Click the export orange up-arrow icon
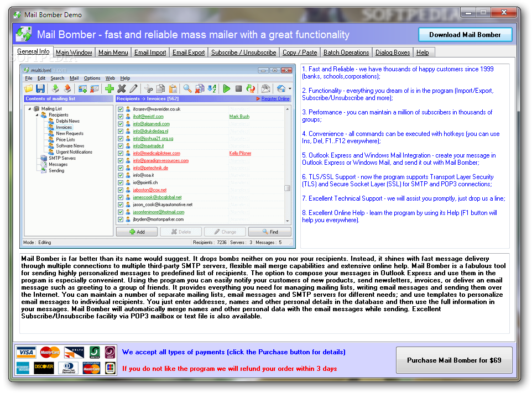 67,89
